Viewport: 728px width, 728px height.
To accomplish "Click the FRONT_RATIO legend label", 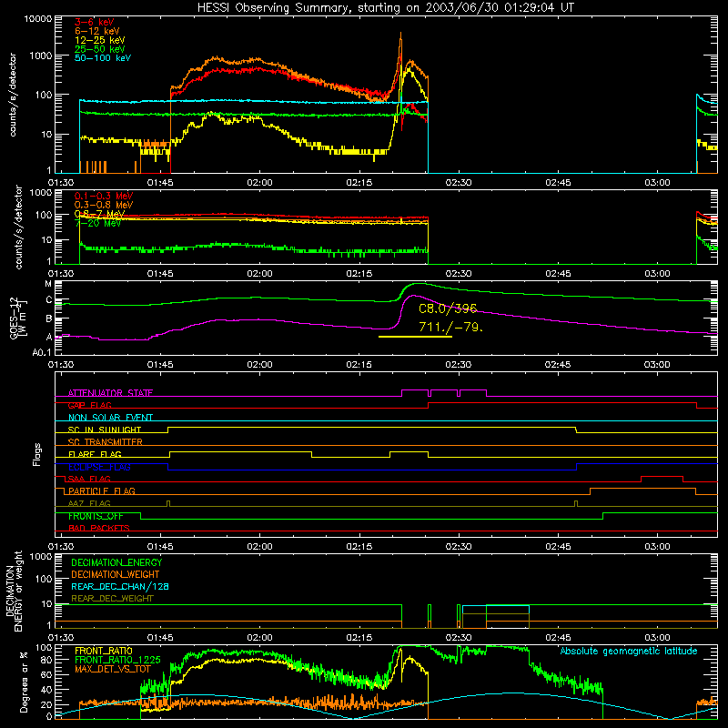I will 104,651.
